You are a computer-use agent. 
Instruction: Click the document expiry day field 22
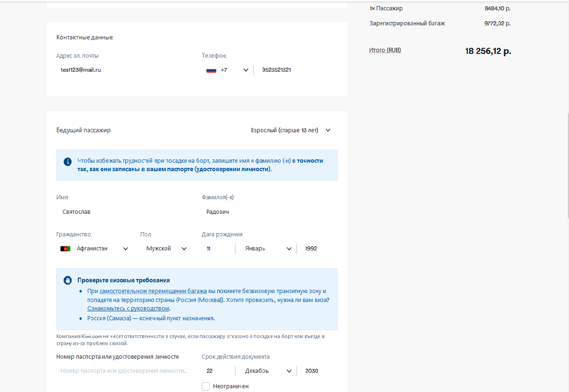click(x=218, y=371)
